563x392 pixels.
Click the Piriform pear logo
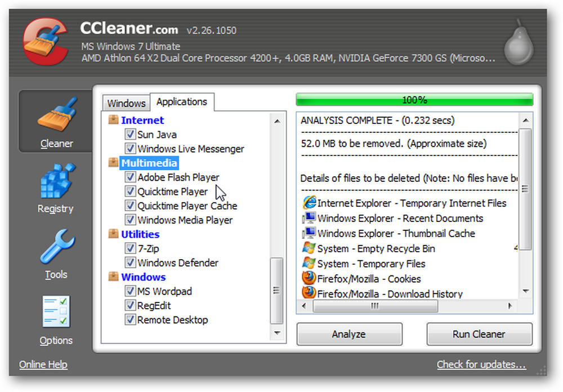click(x=519, y=42)
